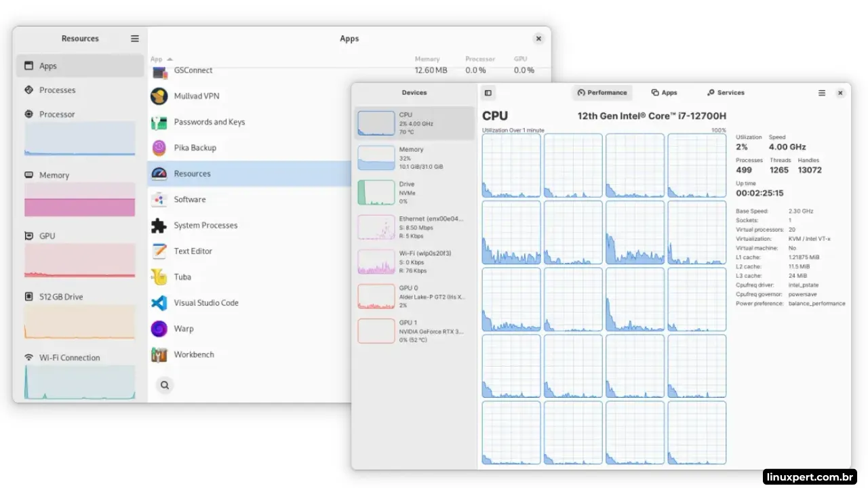
Task: Click the Warp app icon
Action: [x=159, y=329]
